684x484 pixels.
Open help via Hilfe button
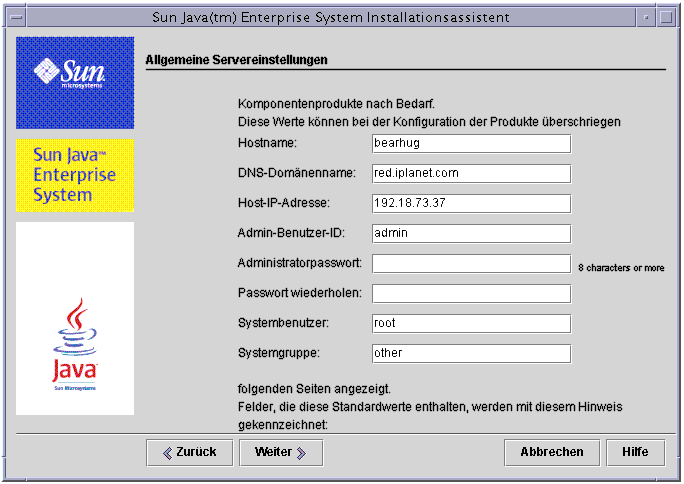(636, 453)
